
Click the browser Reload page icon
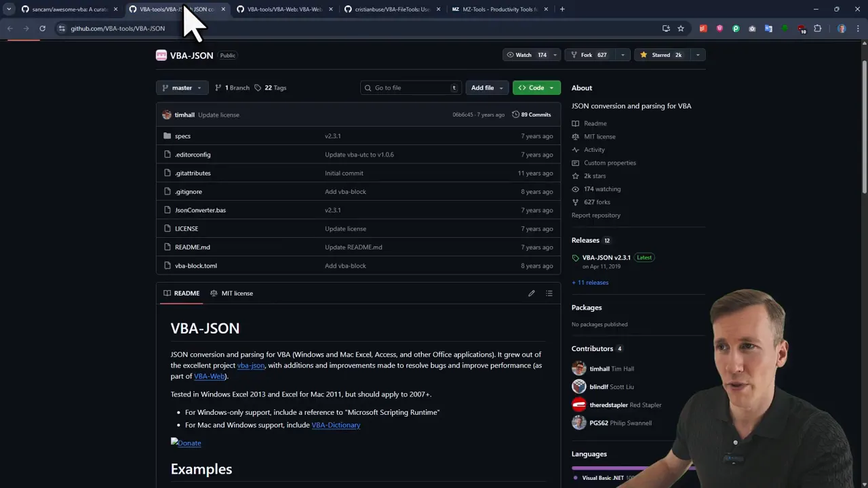click(42, 28)
